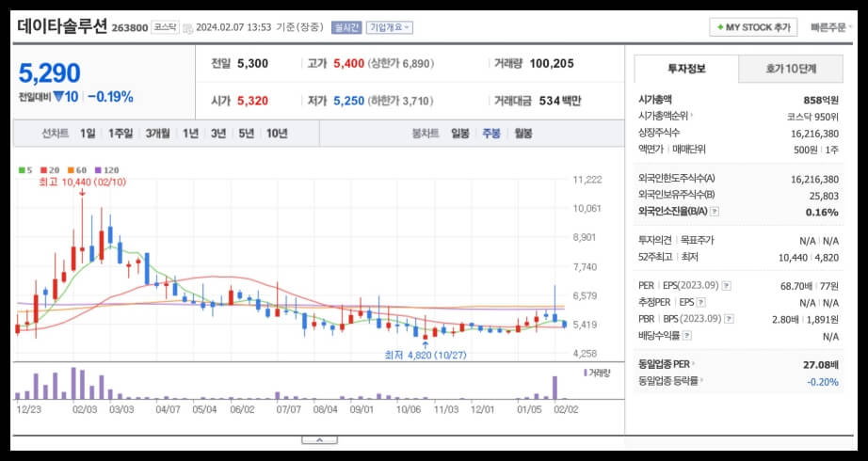Select 5년 line chart period
The height and width of the screenshot is (461, 868).
pyautogui.click(x=247, y=134)
